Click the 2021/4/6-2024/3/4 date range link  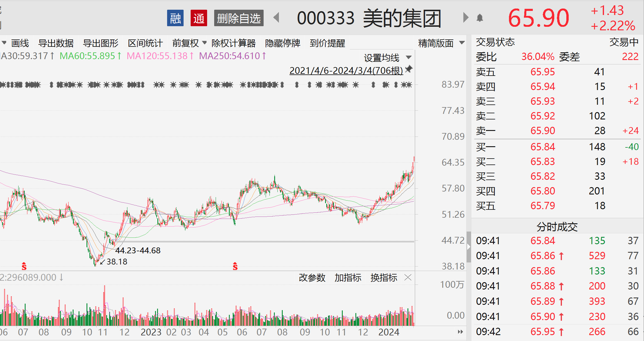pos(346,71)
